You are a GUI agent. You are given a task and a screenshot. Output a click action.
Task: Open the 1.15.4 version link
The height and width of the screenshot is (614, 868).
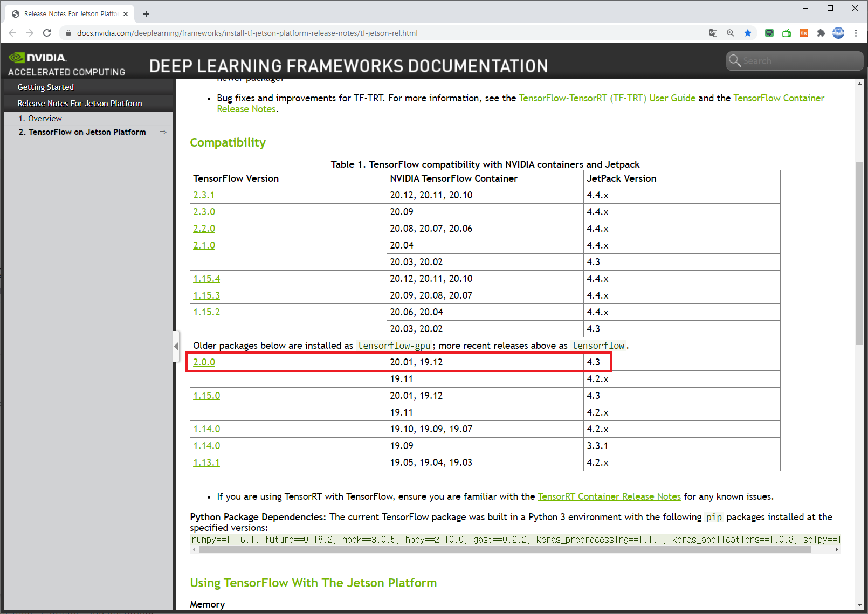(x=206, y=279)
